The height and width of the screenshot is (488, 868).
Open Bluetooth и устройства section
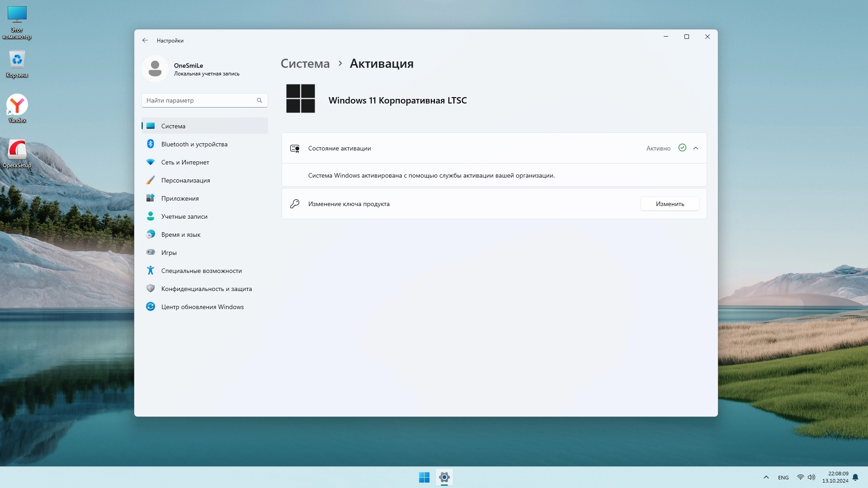194,144
